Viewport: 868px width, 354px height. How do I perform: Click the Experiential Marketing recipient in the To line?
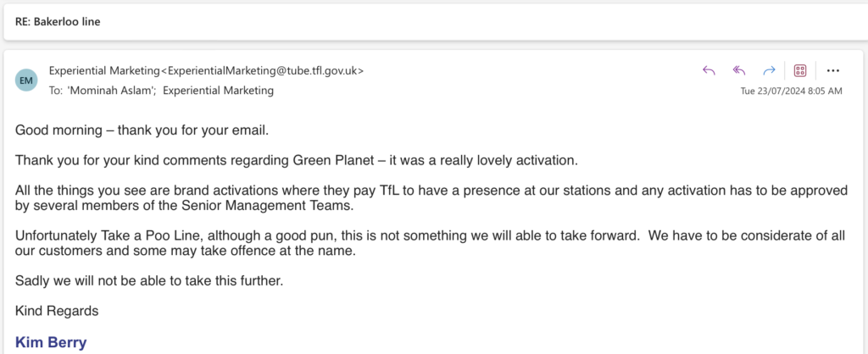(218, 91)
